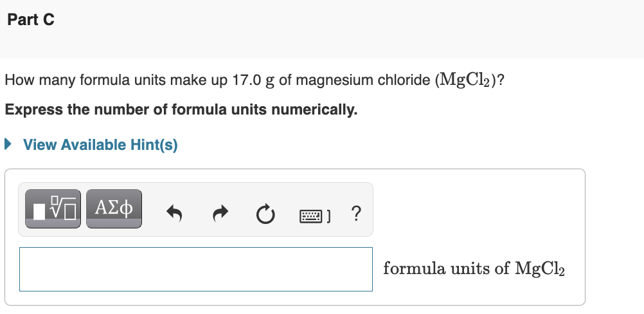Click the word 'magnesium chloride' in question
This screenshot has width=644, height=314.
click(x=363, y=80)
